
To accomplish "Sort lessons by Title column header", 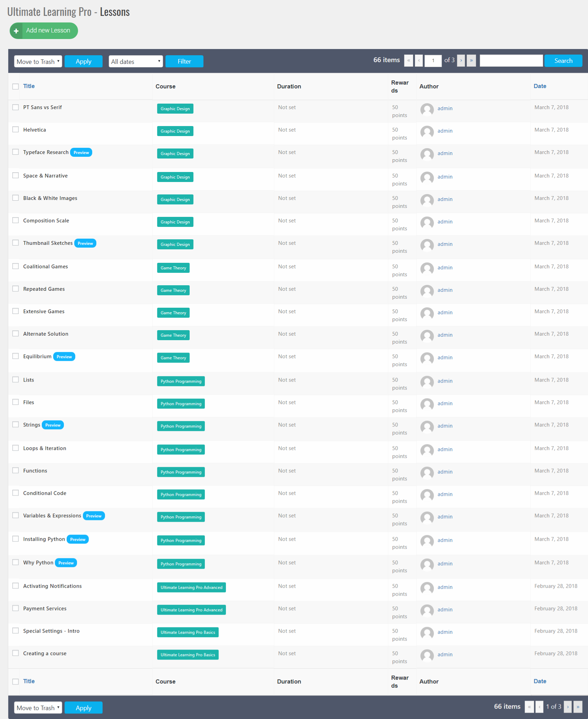I will click(29, 86).
